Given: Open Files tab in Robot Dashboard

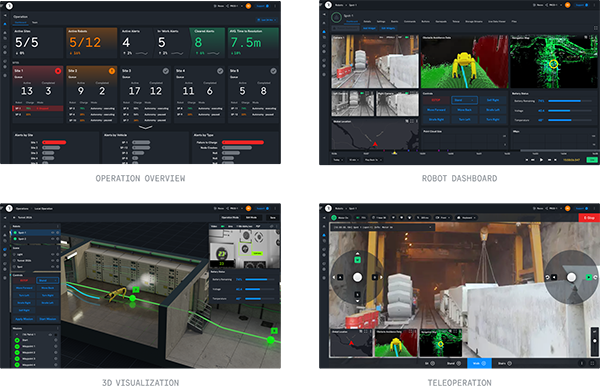Looking at the screenshot, I should [x=514, y=21].
